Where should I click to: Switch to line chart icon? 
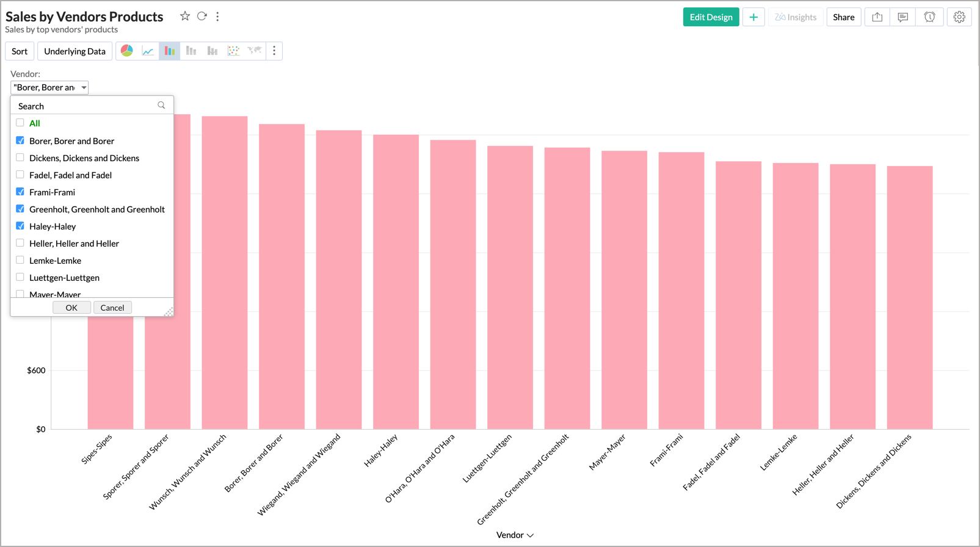[148, 51]
